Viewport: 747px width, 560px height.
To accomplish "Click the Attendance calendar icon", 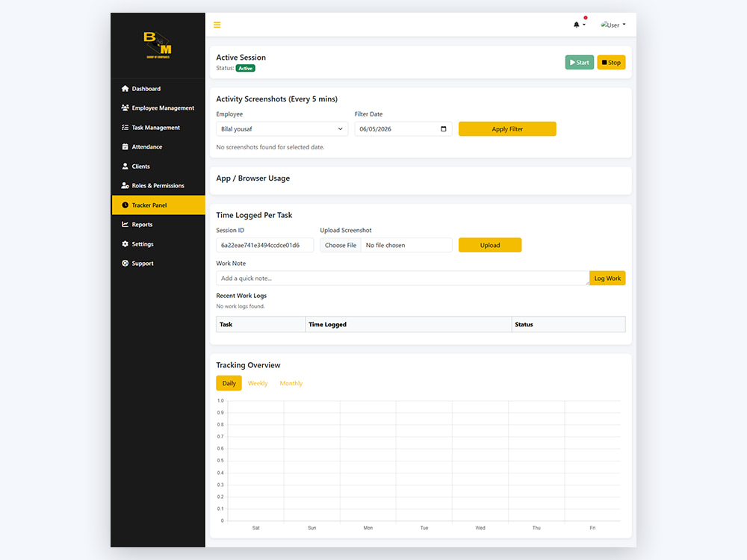I will point(125,146).
